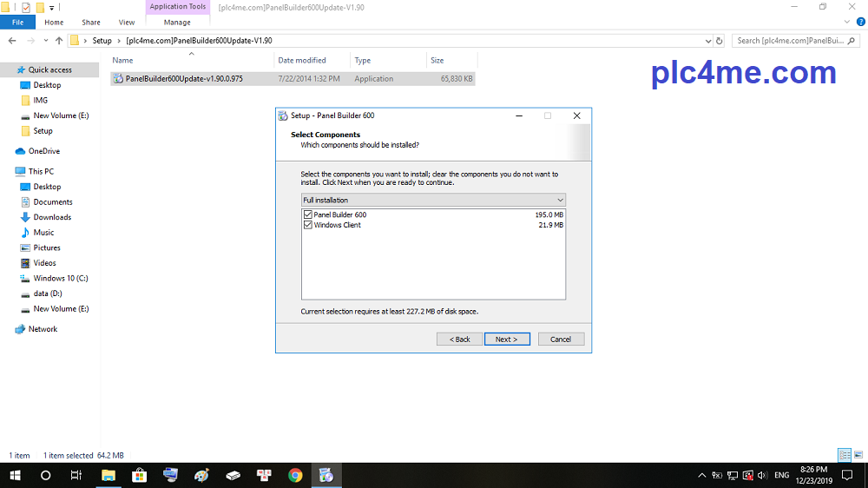This screenshot has width=868, height=488.
Task: Refresh the current folder view
Action: point(719,41)
